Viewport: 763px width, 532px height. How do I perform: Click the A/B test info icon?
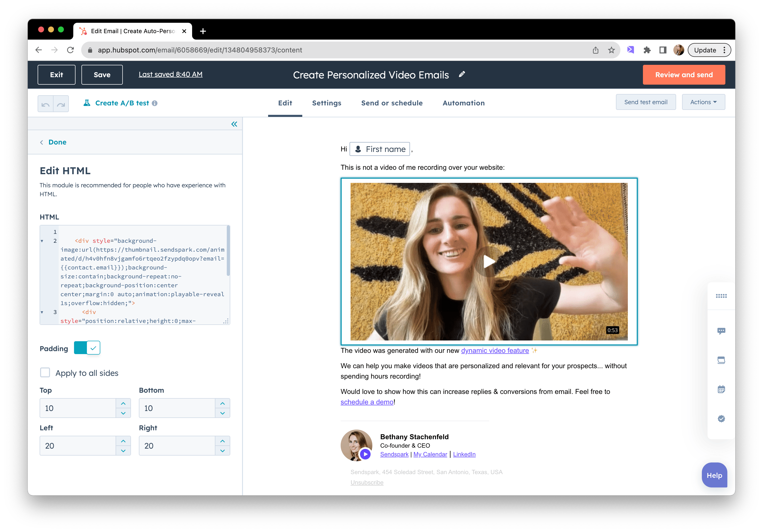[x=154, y=103]
